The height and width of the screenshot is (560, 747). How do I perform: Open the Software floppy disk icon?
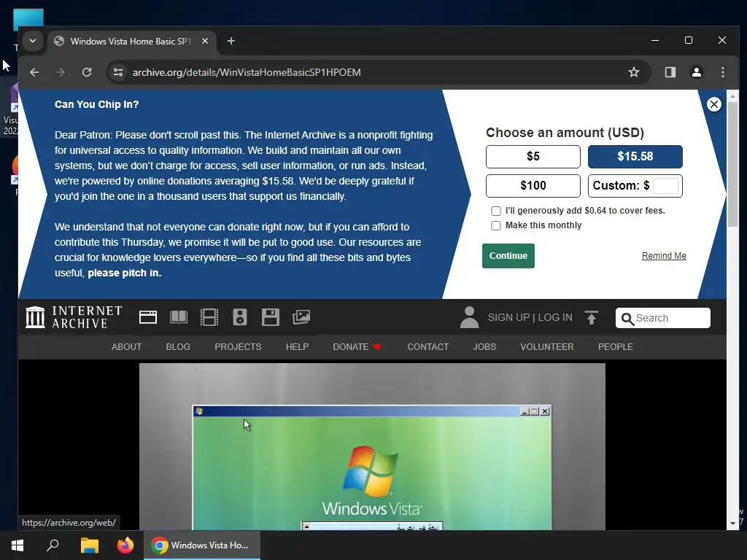[x=270, y=317]
